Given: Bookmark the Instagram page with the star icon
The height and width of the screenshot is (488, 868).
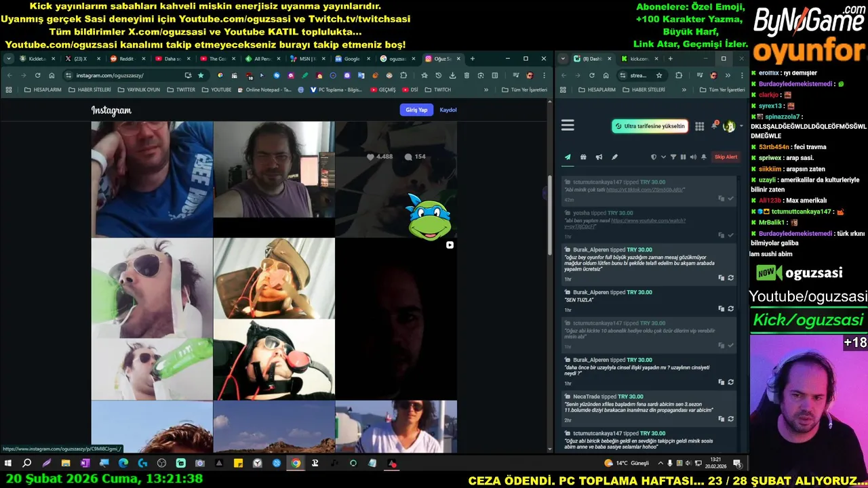Looking at the screenshot, I should [201, 75].
